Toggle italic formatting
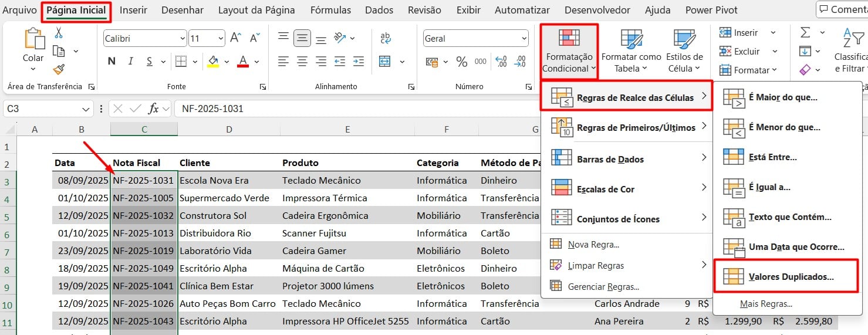 point(131,62)
